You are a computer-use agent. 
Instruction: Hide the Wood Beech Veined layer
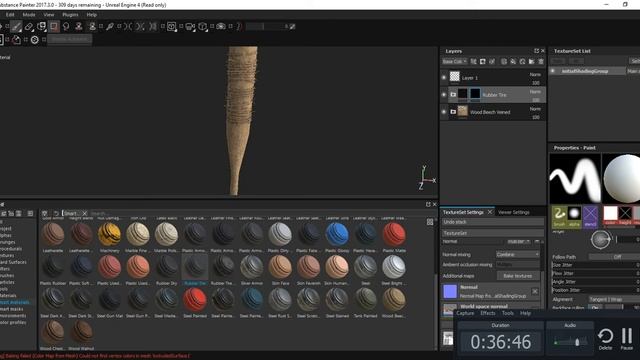[x=444, y=111]
